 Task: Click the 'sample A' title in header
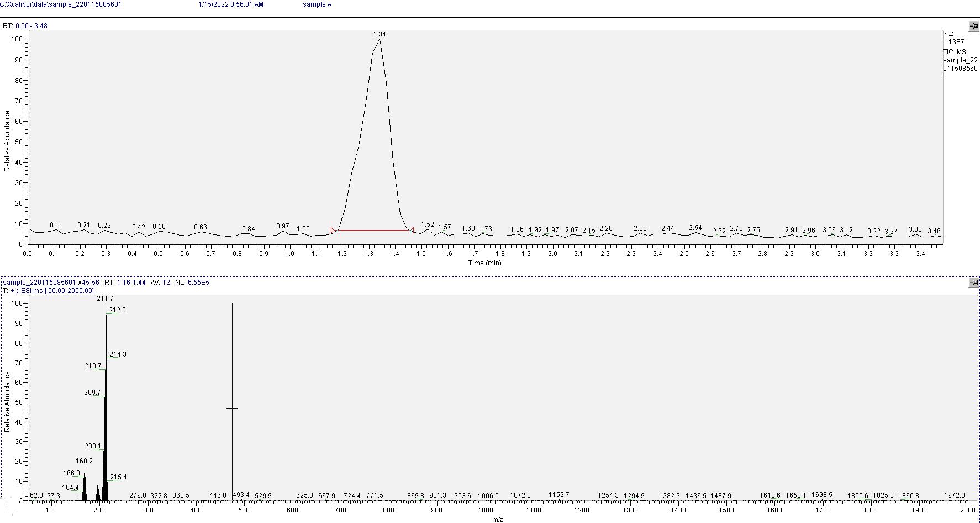click(317, 4)
